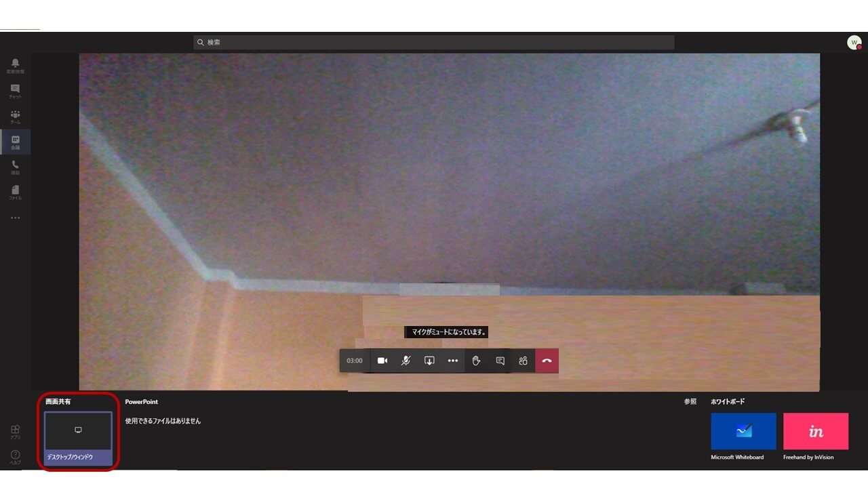Open the profile avatar menu
The image size is (868, 488).
[x=854, y=43]
